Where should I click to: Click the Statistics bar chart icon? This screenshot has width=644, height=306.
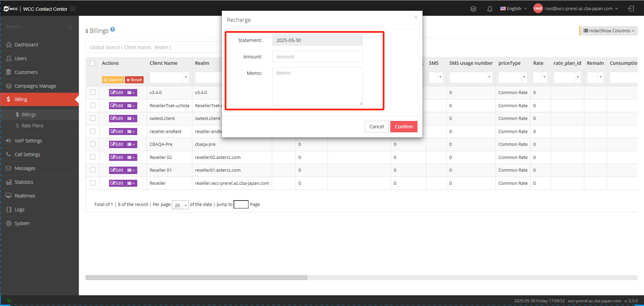(x=9, y=182)
